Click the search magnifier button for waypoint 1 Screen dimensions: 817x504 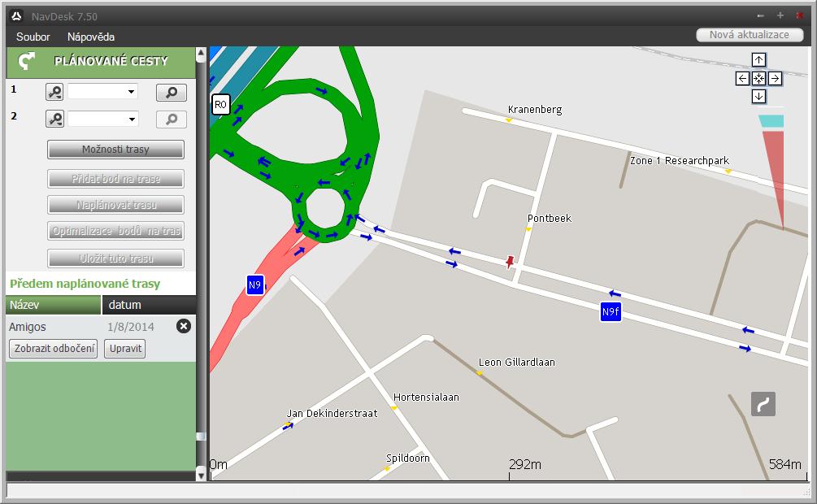click(x=172, y=92)
